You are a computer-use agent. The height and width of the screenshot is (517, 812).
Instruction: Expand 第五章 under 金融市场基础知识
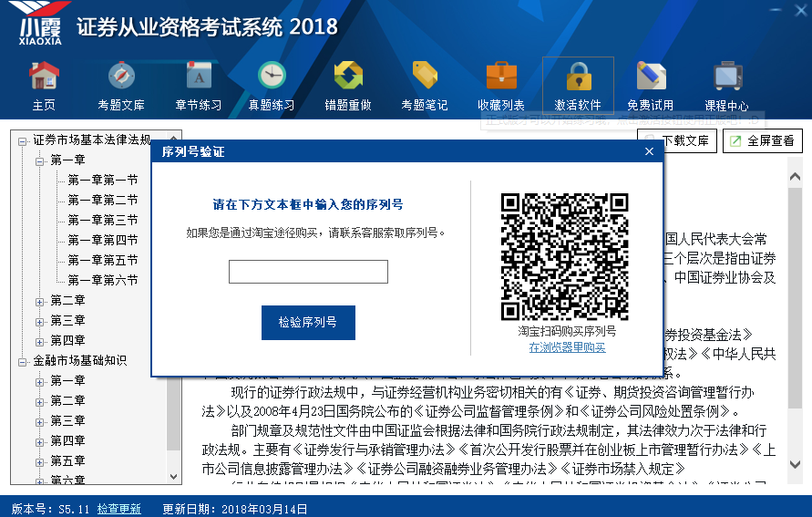click(39, 462)
